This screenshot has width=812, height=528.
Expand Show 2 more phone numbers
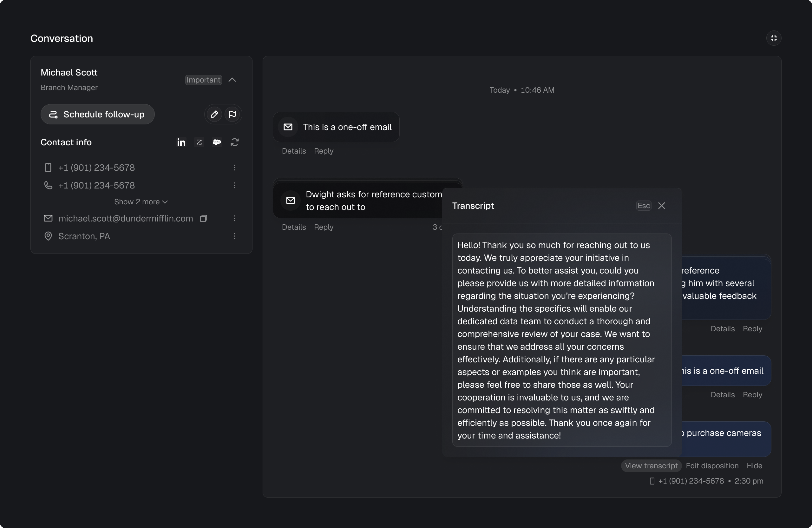pyautogui.click(x=141, y=202)
